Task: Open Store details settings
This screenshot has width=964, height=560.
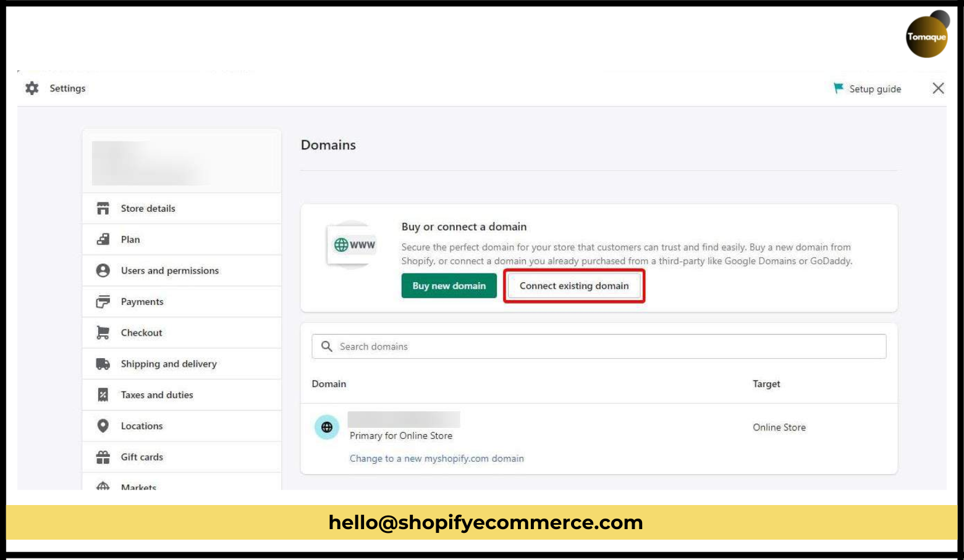Action: (x=182, y=209)
